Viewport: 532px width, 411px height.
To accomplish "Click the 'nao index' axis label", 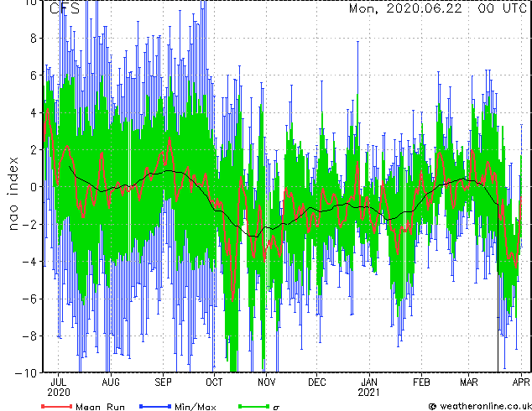I will click(x=13, y=194).
